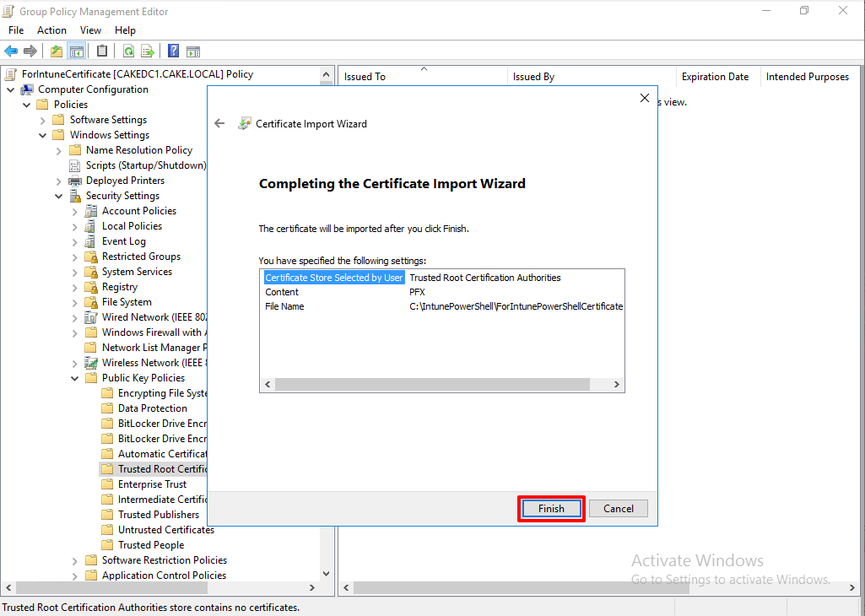The height and width of the screenshot is (616, 865).
Task: Collapse the Windows Settings node
Action: tap(43, 135)
